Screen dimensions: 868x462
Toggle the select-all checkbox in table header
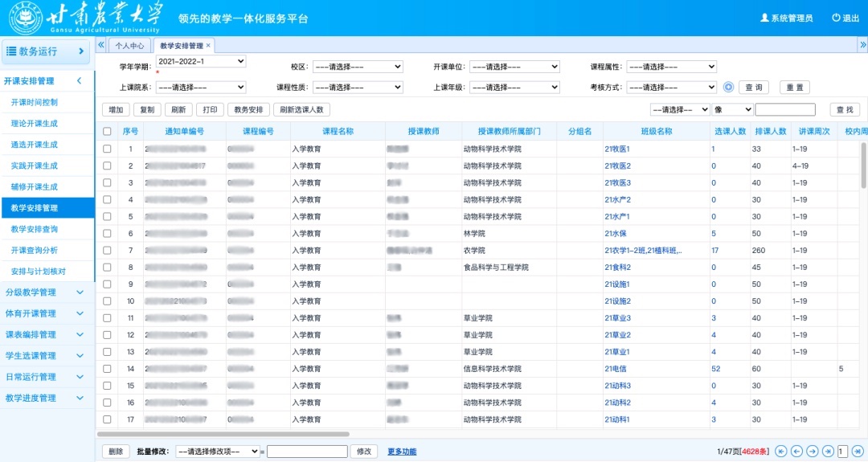(107, 131)
